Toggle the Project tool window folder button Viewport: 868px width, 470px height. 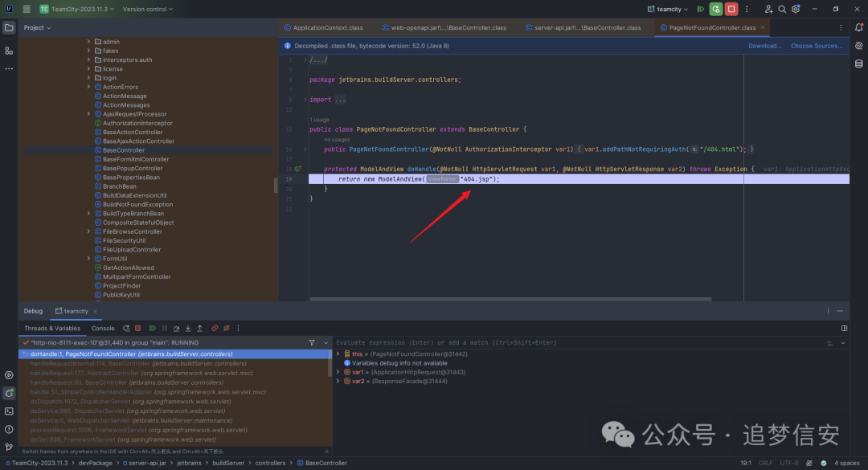(x=9, y=27)
